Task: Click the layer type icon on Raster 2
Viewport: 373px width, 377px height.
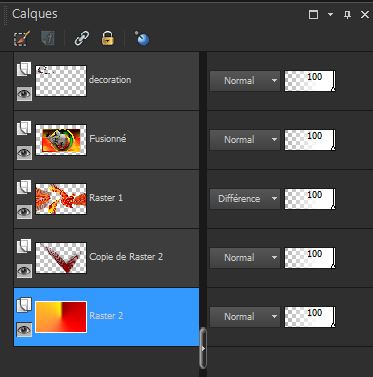Action: pos(24,305)
